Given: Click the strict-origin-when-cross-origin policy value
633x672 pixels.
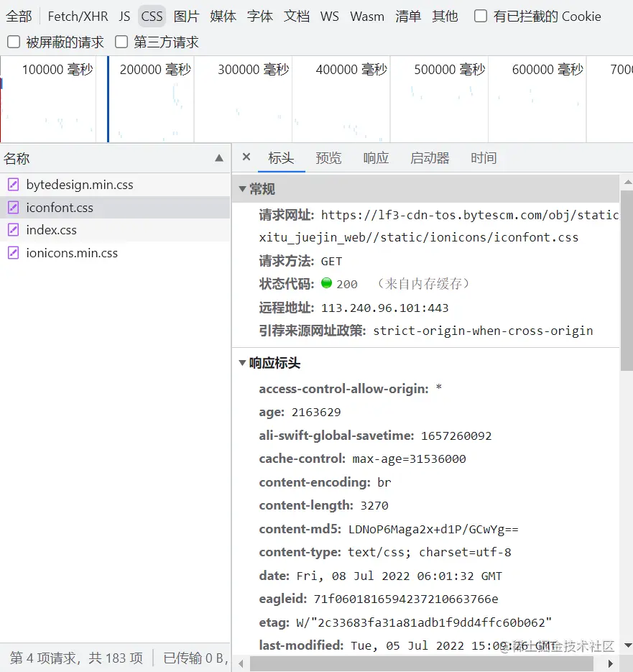Looking at the screenshot, I should [483, 331].
